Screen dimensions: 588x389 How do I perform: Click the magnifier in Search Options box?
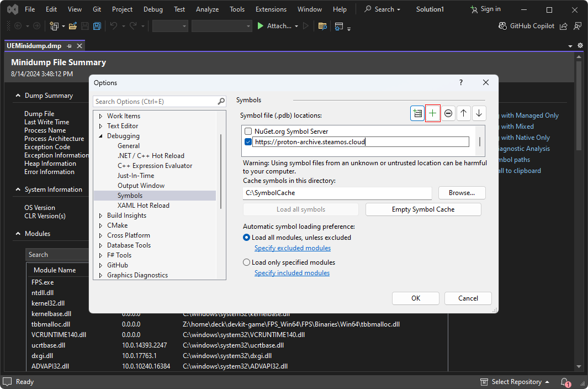tap(221, 101)
